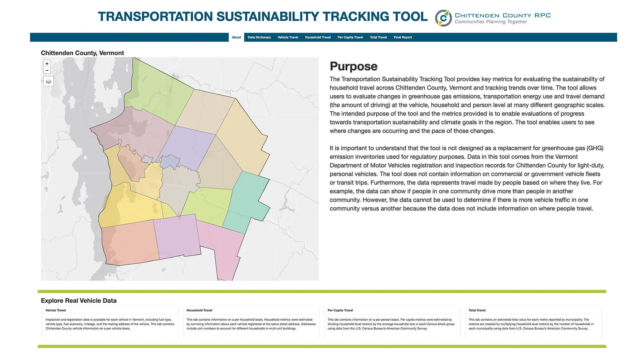644x362 pixels.
Task: Zoom in on the county map
Action: coord(47,64)
